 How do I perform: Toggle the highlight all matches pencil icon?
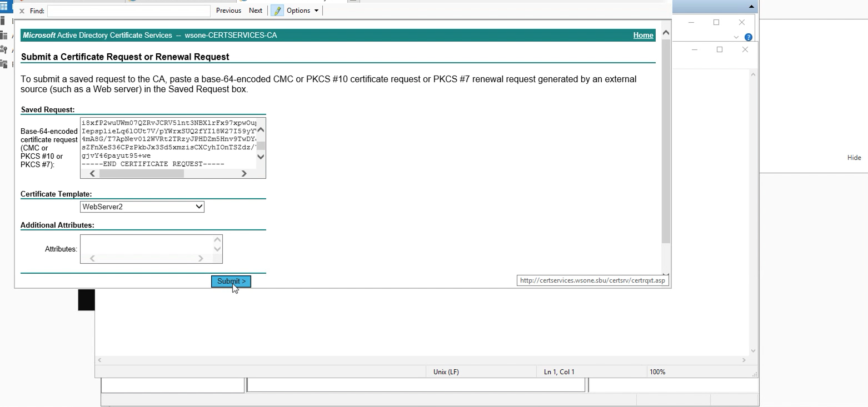277,11
